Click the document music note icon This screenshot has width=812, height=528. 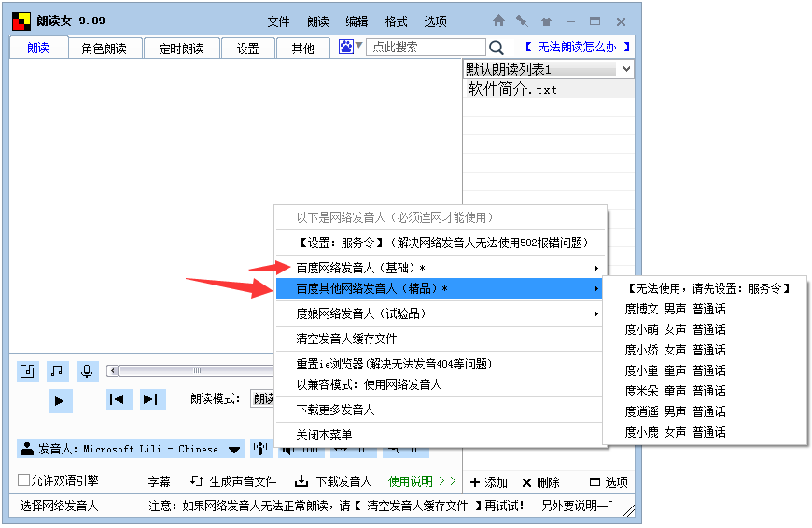[27, 370]
